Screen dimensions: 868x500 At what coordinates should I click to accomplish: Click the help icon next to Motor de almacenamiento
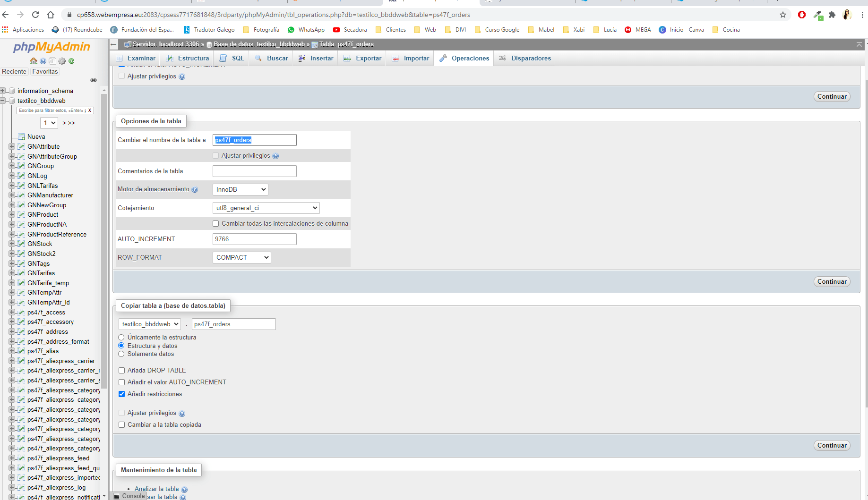[195, 190]
